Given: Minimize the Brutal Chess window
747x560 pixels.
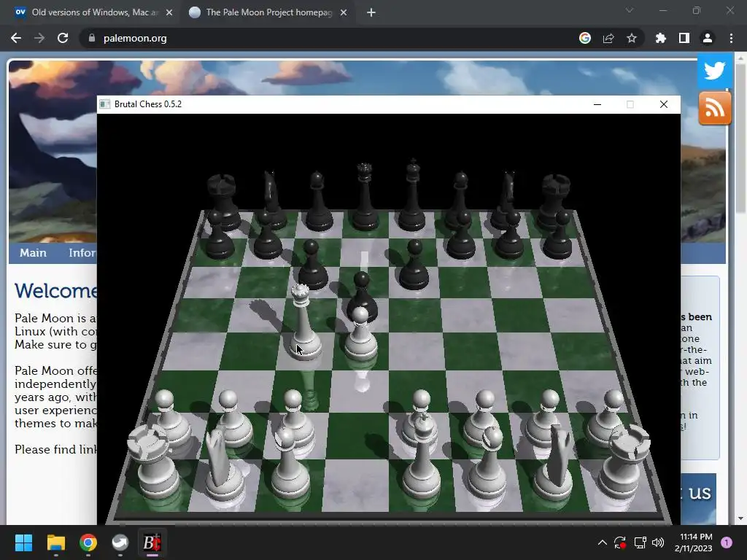Looking at the screenshot, I should pos(597,104).
